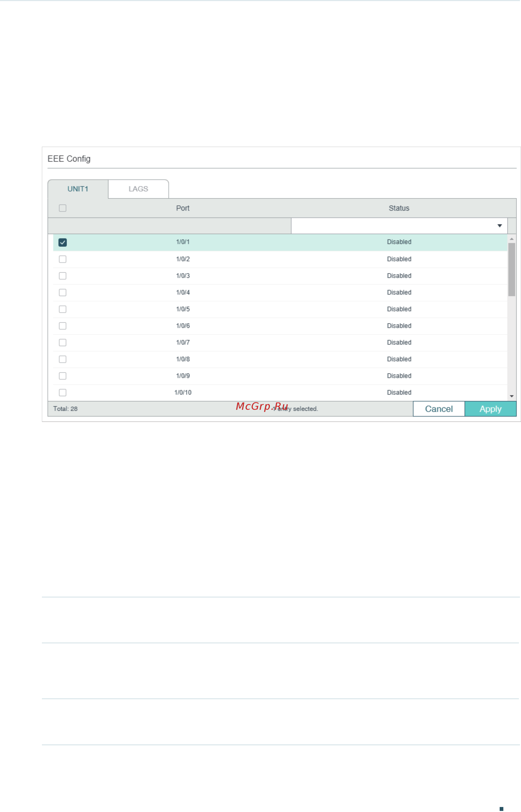Click port name 1/0/1
This screenshot has height=812, width=521.
183,242
